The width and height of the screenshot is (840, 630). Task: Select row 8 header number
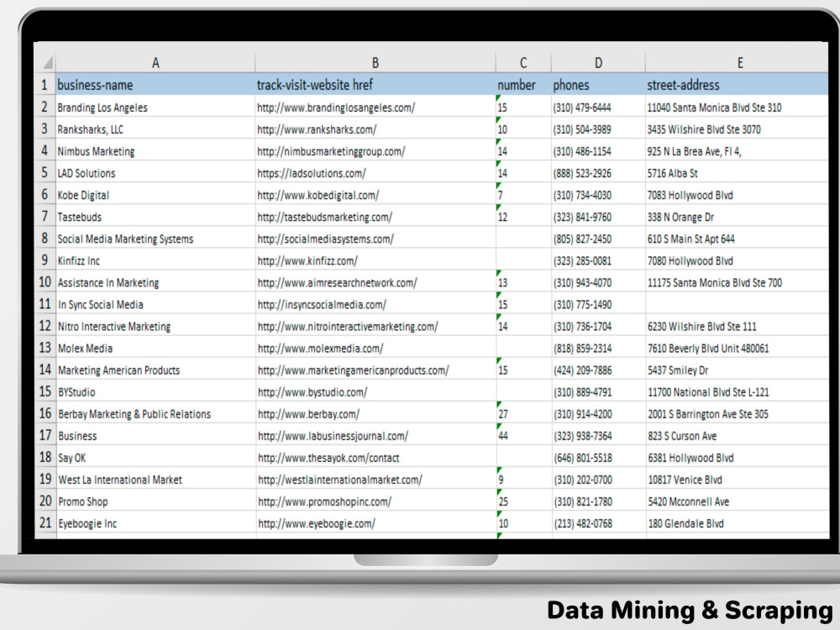pos(45,239)
